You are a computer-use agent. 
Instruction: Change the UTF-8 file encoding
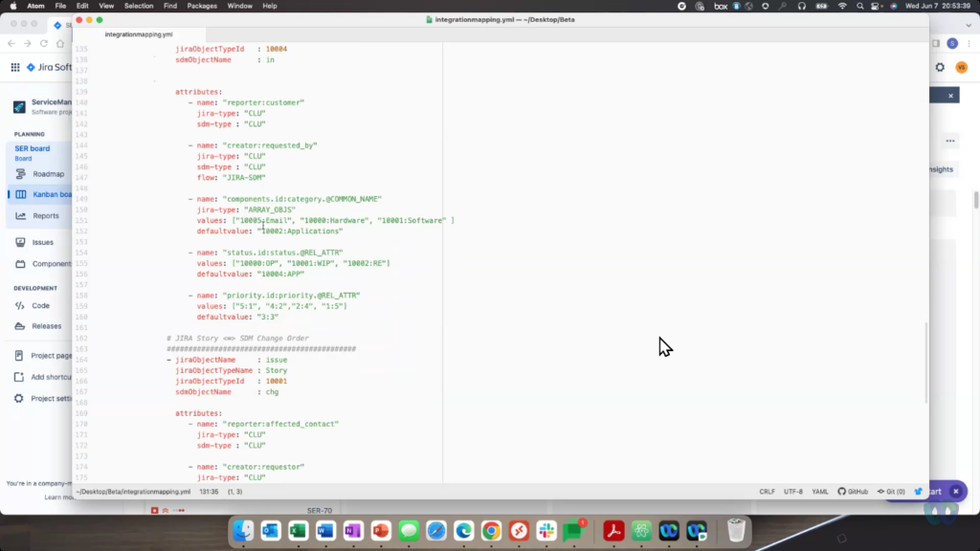click(x=793, y=492)
